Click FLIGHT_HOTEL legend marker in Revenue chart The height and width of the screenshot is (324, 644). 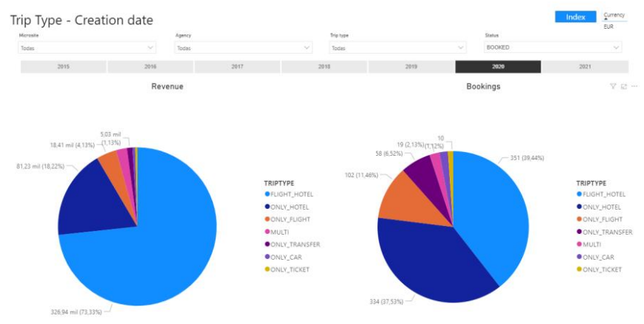coord(267,194)
